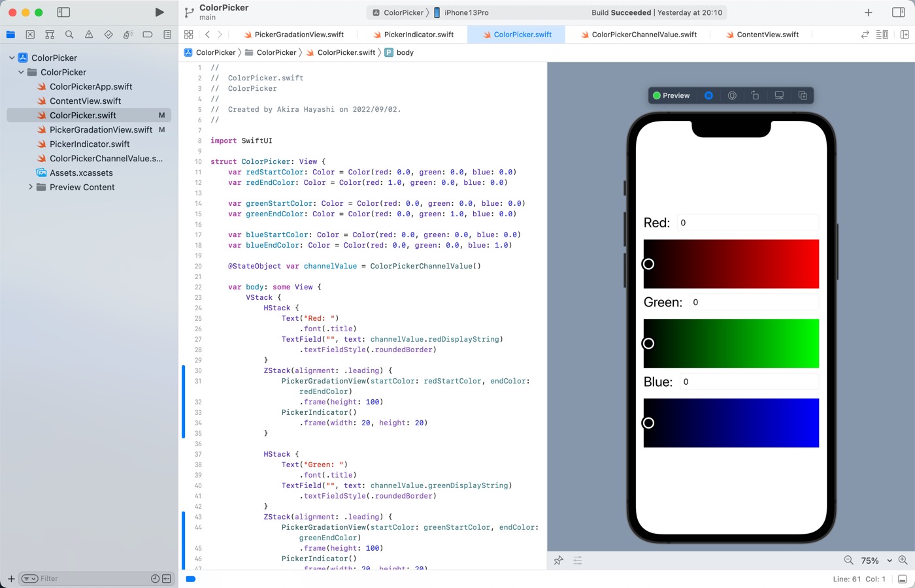Screen dimensions: 915x588
Task: Open the symbol navigator
Action: pyautogui.click(x=50, y=35)
